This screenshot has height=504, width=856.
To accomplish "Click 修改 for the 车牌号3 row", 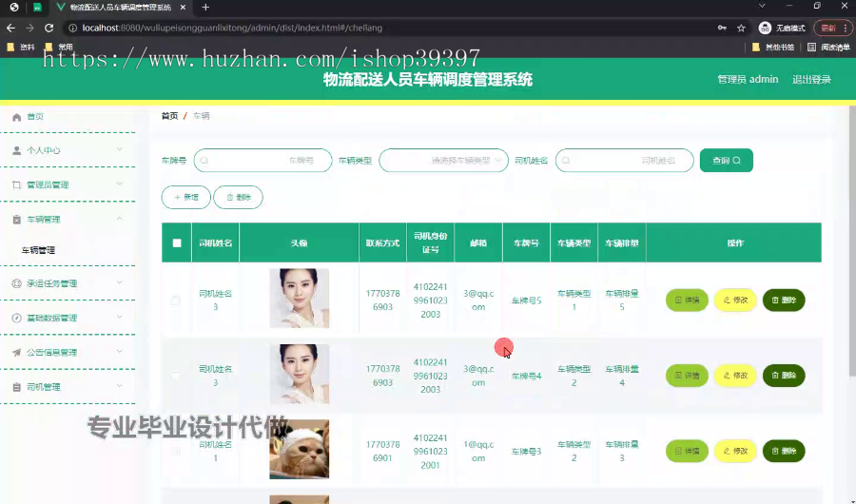I will [x=735, y=451].
